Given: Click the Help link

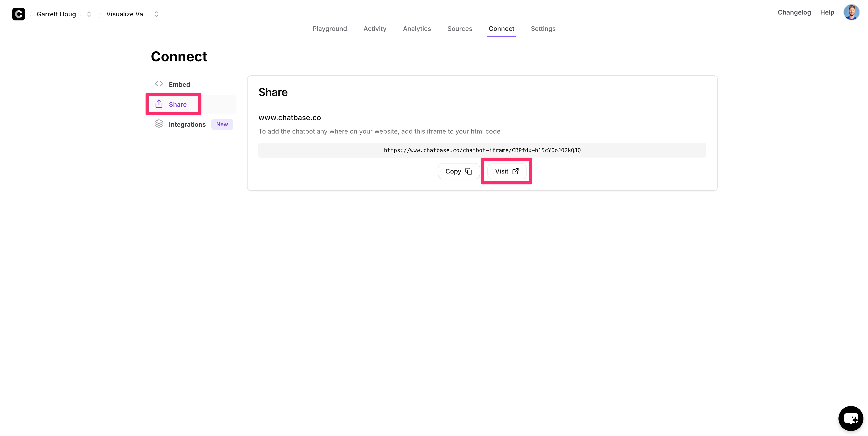Looking at the screenshot, I should 827,12.
